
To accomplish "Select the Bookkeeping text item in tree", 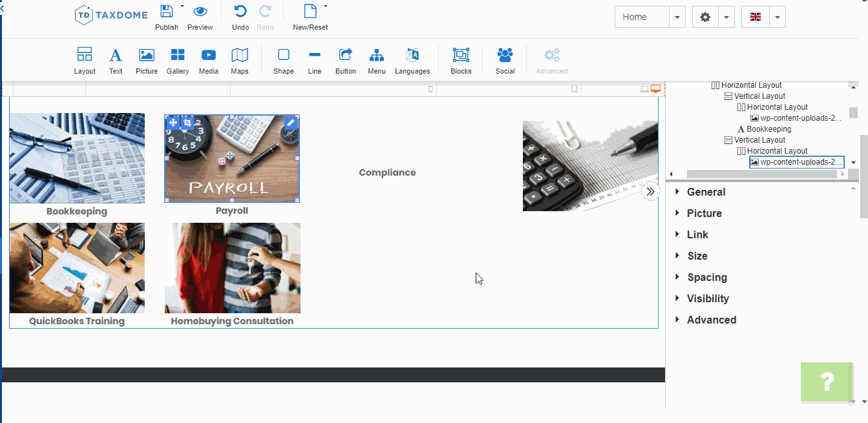I will tap(768, 129).
